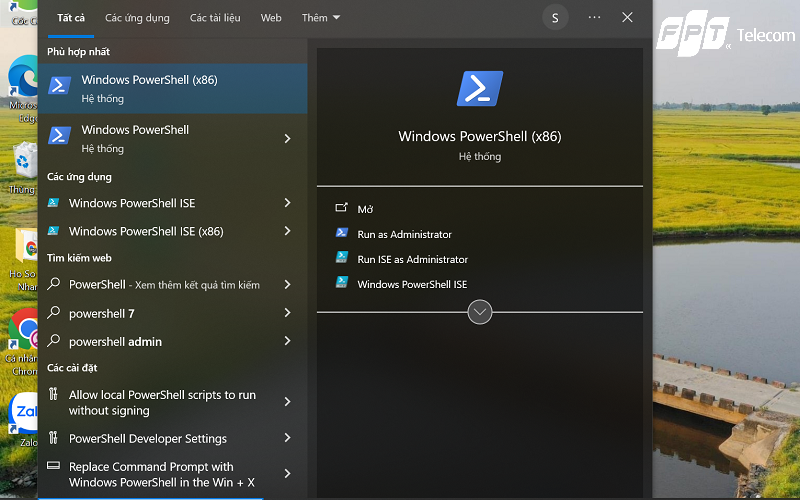This screenshot has height=500, width=800.
Task: Open Microsoft Edge desktop shortcut
Action: tap(22, 90)
